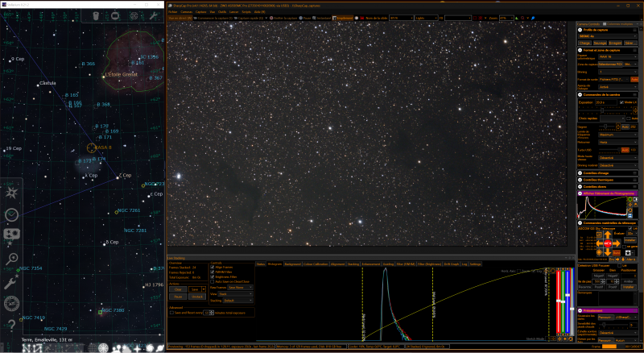The image size is (644, 353).
Task: Open View Stack dropdown
Action: (235, 293)
